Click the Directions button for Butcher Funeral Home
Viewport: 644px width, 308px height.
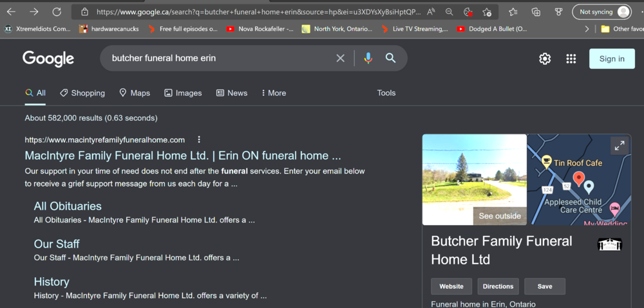[498, 287]
